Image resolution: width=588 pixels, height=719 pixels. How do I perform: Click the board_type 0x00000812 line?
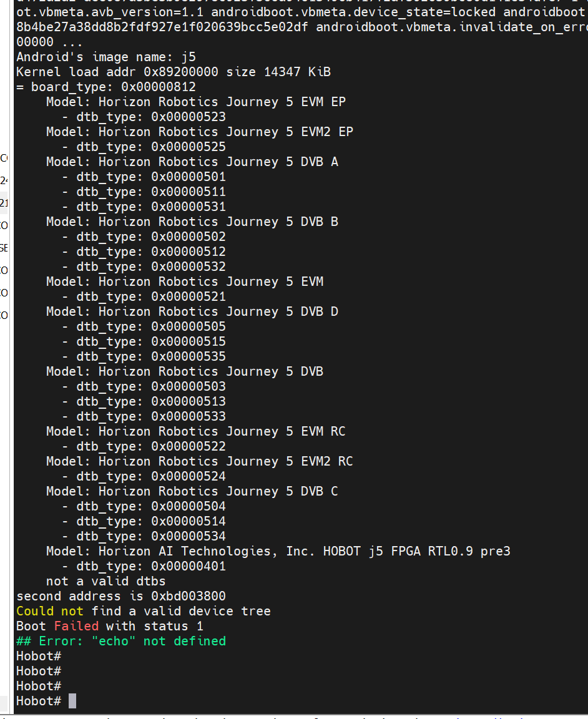tap(106, 87)
